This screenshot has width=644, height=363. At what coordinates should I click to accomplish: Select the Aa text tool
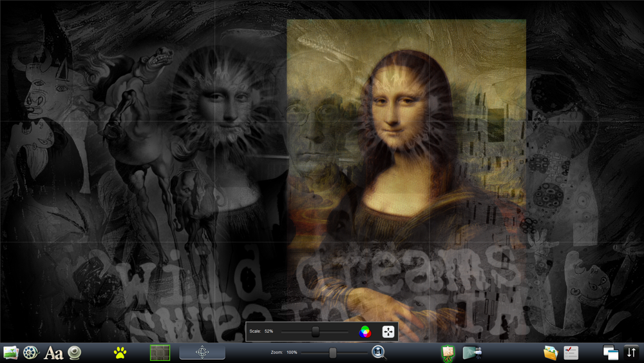[x=53, y=353]
